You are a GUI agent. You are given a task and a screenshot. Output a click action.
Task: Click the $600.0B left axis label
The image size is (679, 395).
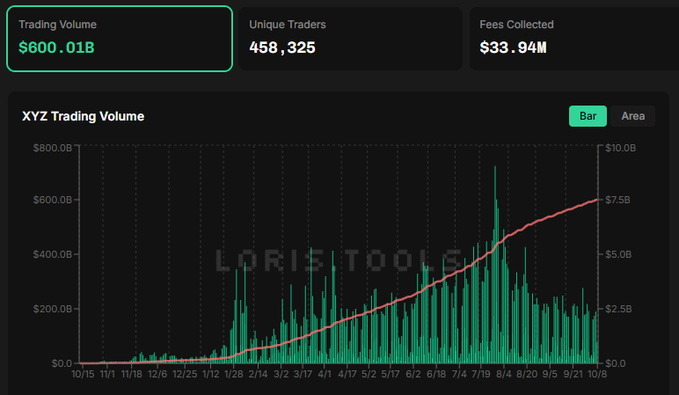[x=52, y=200]
